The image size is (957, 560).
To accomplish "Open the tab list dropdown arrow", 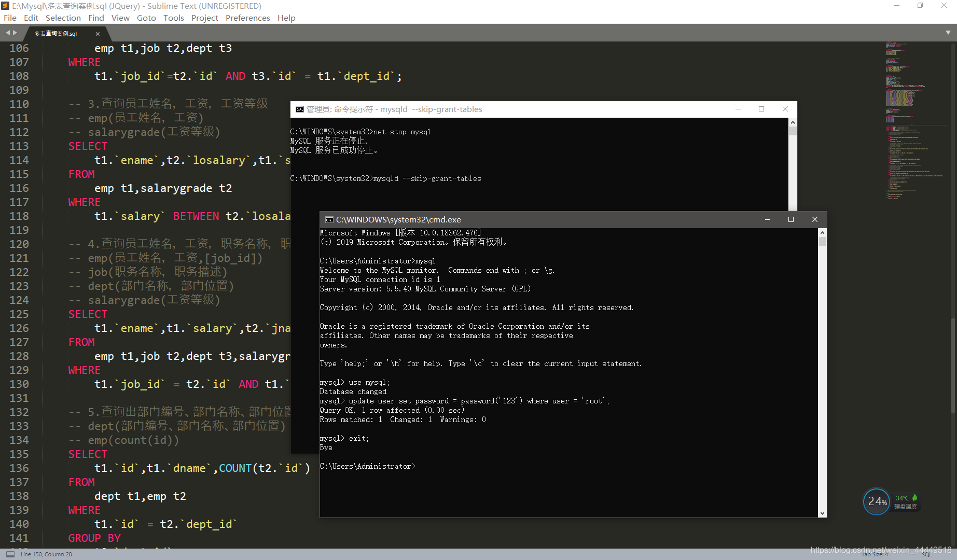I will pyautogui.click(x=948, y=32).
